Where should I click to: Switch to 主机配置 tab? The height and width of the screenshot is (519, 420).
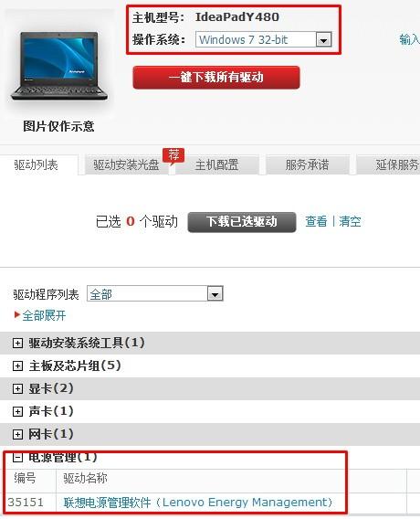coord(216,164)
